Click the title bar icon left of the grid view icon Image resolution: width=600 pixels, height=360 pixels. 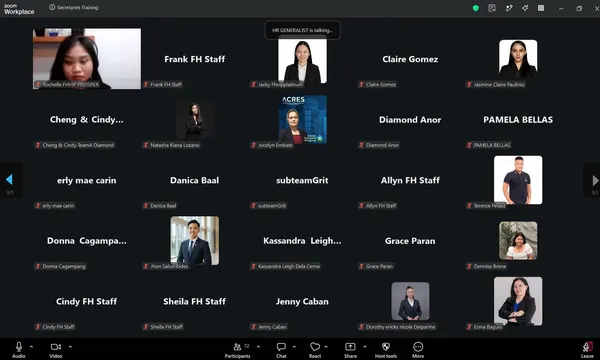(x=525, y=8)
